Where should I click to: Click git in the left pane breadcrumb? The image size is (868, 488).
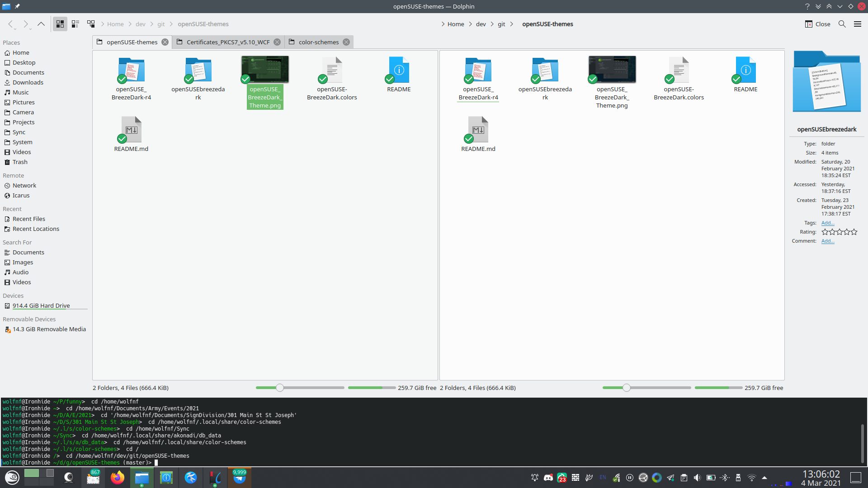coord(161,24)
